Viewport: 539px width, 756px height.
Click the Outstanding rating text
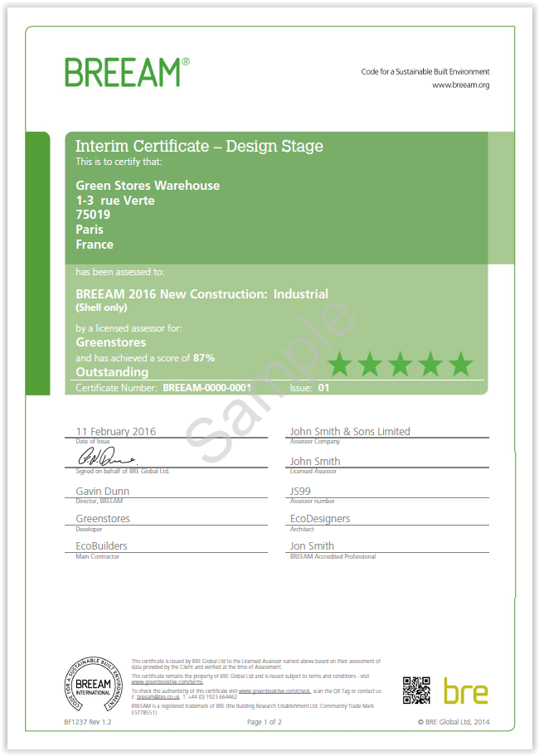(x=112, y=372)
